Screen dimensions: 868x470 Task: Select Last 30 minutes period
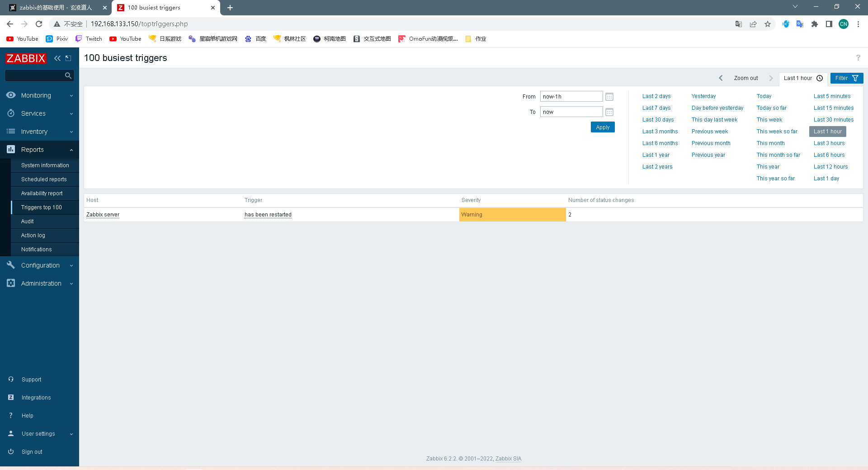tap(834, 120)
